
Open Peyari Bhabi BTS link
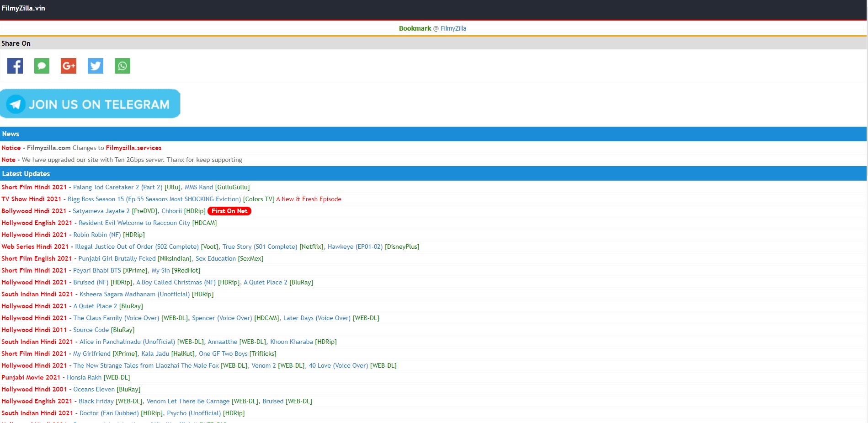click(x=97, y=270)
